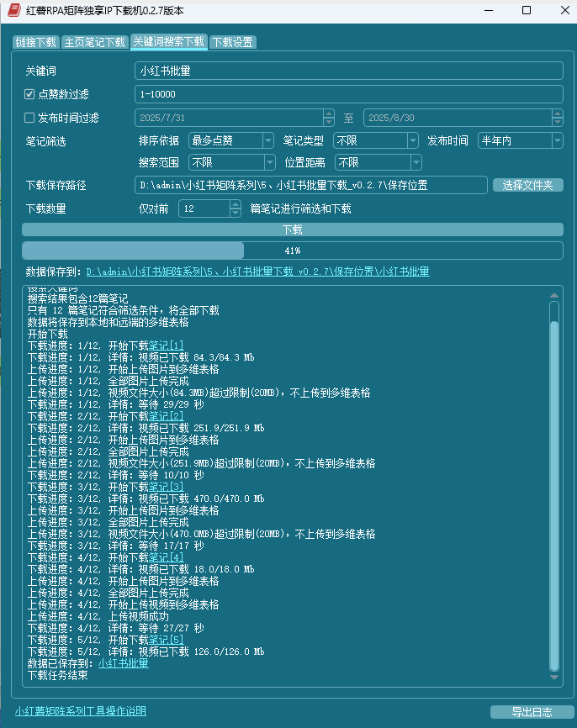Click the likes range field showing 1-10000

click(349, 94)
